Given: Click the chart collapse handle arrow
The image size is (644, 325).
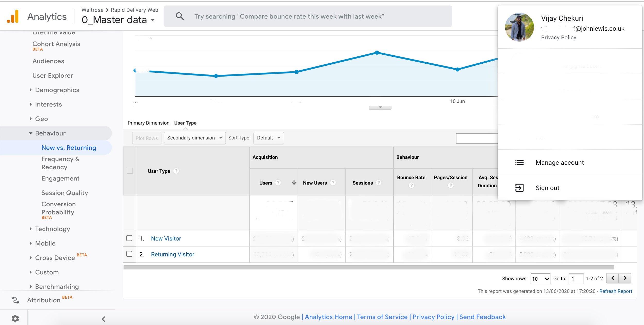Looking at the screenshot, I should [380, 107].
